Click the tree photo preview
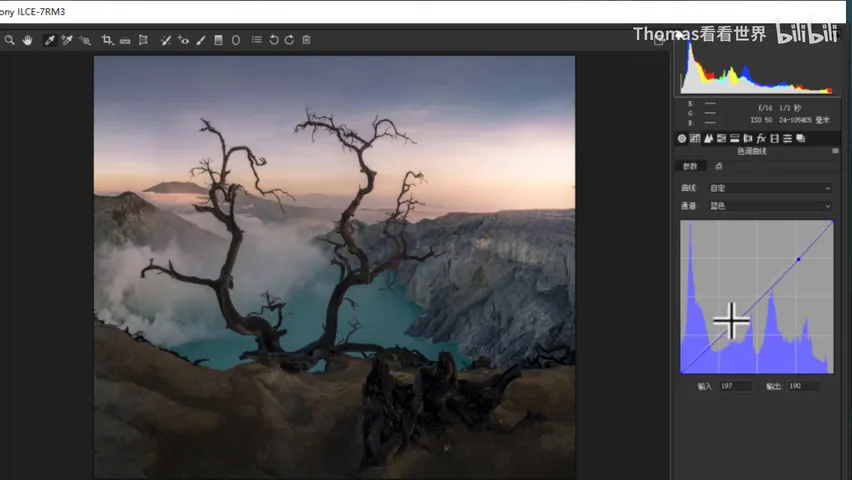 coord(335,267)
